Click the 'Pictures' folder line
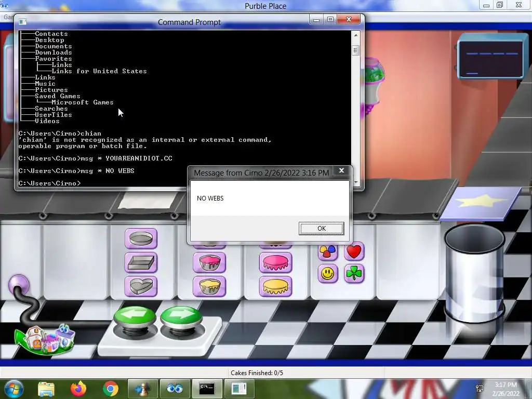Image resolution: width=532 pixels, height=399 pixels. [51, 90]
